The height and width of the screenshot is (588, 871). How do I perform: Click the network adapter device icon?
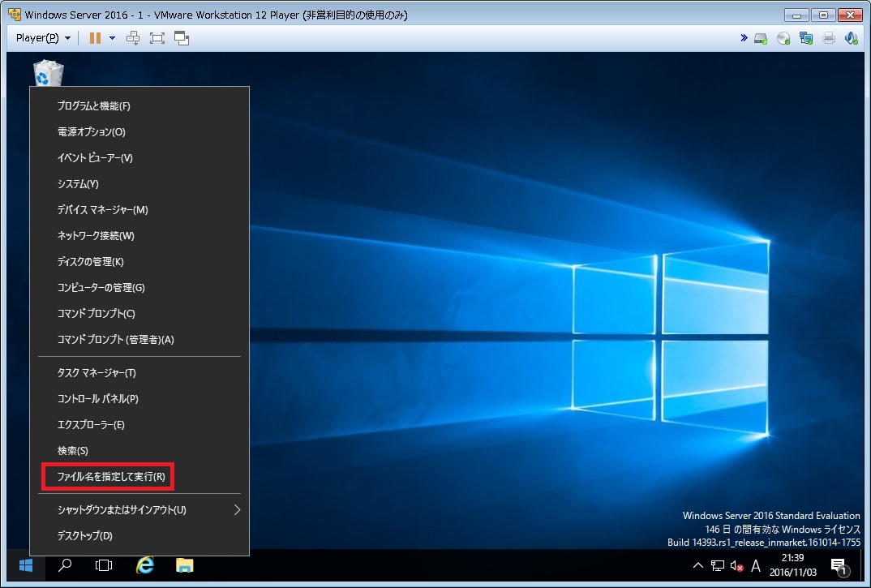click(x=806, y=38)
